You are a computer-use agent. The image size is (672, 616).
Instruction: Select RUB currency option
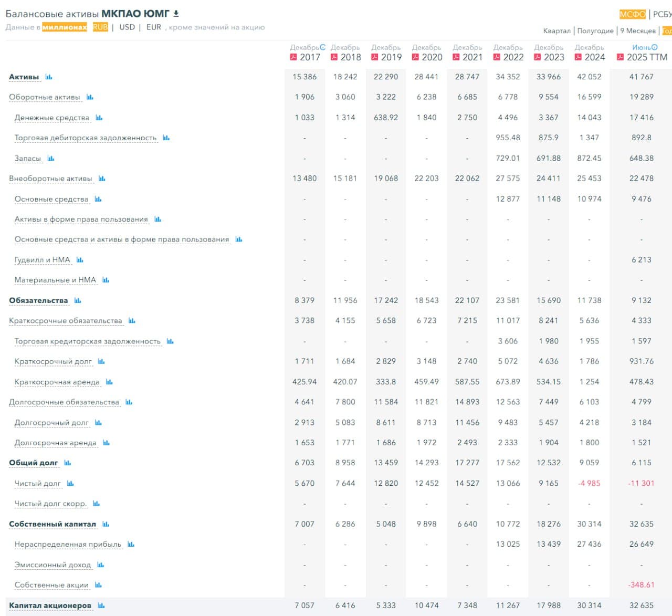point(100,27)
